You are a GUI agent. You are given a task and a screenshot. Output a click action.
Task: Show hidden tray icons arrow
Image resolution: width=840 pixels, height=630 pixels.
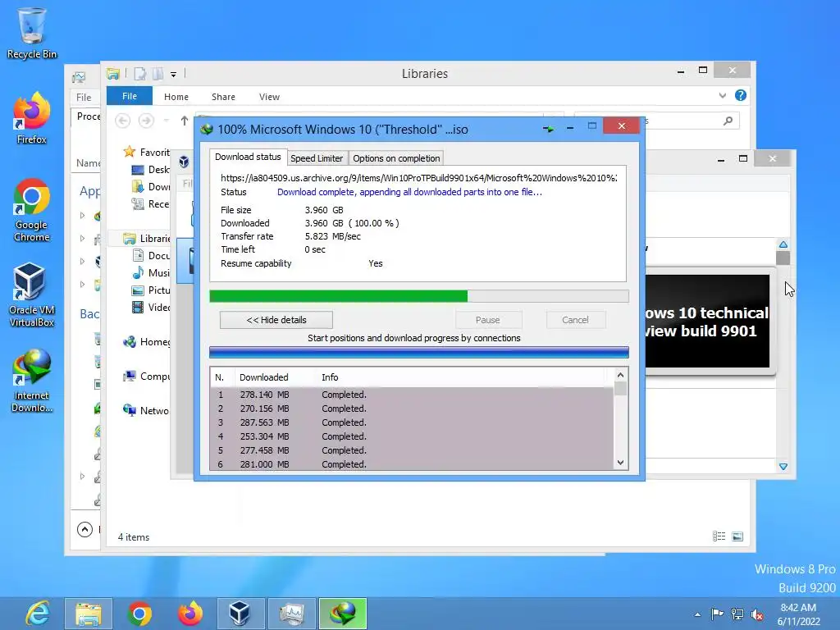(697, 614)
